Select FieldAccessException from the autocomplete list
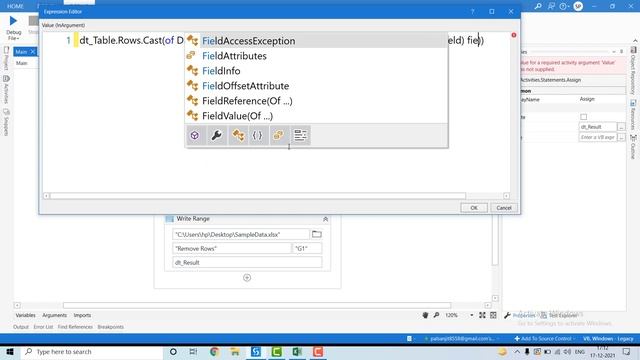This screenshot has height=360, width=640. 316,41
